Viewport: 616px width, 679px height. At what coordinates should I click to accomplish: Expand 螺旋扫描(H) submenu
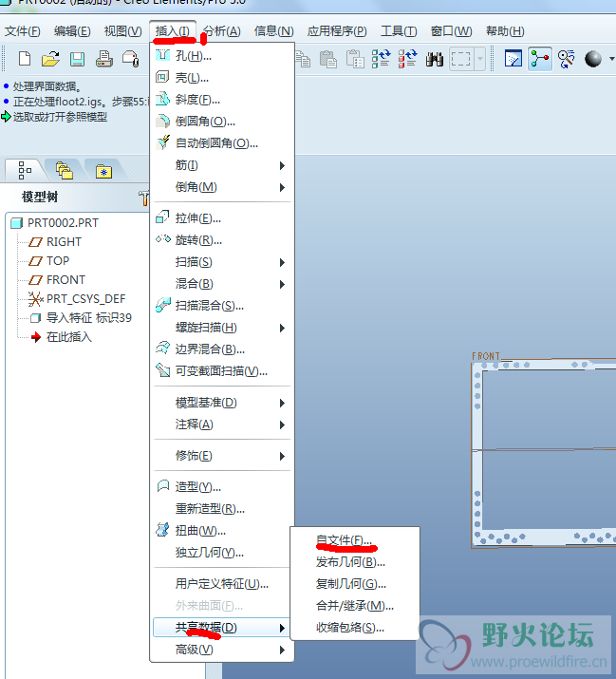tap(222, 328)
